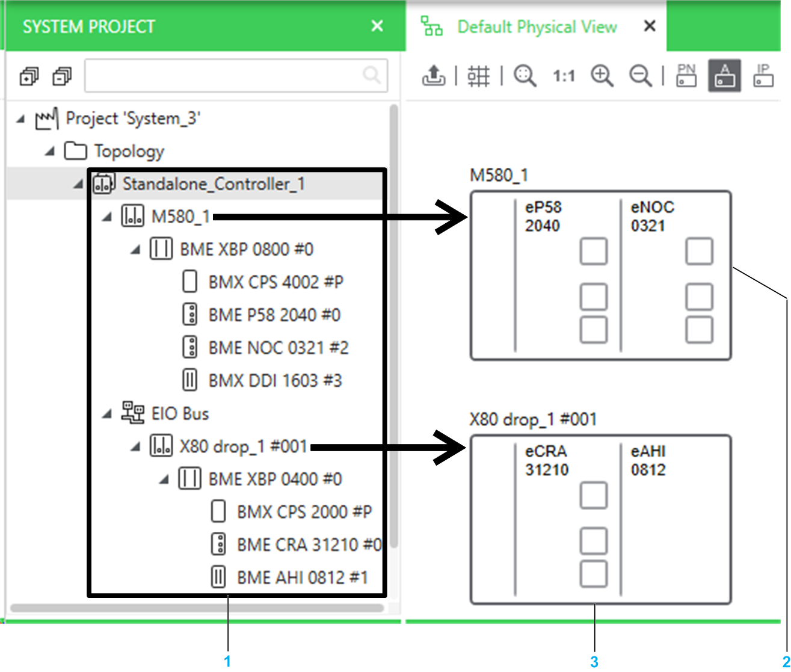
Task: Select X80 drop_1 #001 tree item
Action: 244,446
